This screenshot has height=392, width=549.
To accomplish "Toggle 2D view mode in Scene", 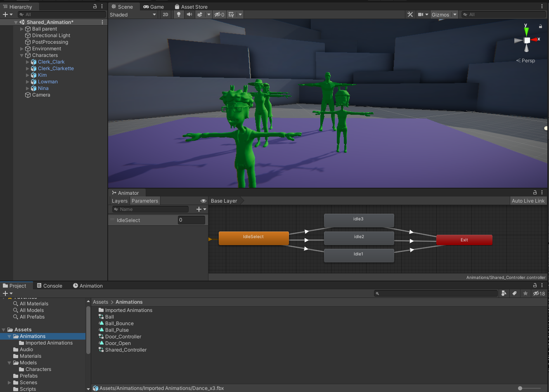I will pyautogui.click(x=166, y=14).
